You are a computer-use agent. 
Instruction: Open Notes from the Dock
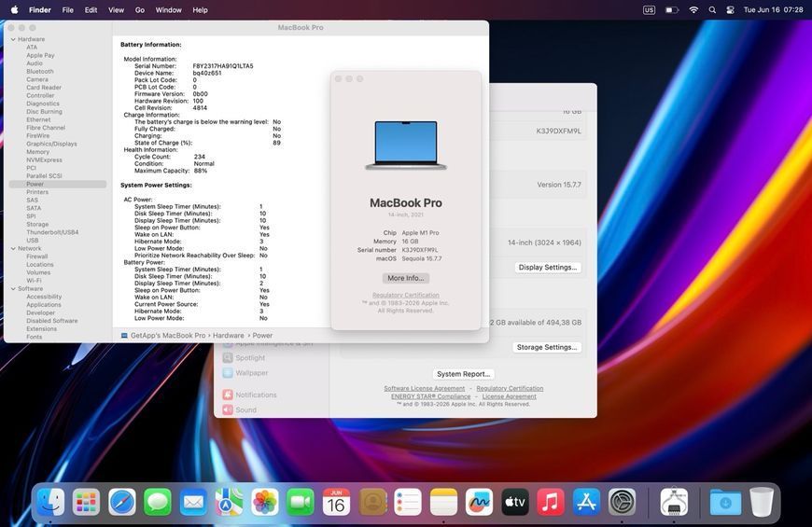(x=444, y=502)
